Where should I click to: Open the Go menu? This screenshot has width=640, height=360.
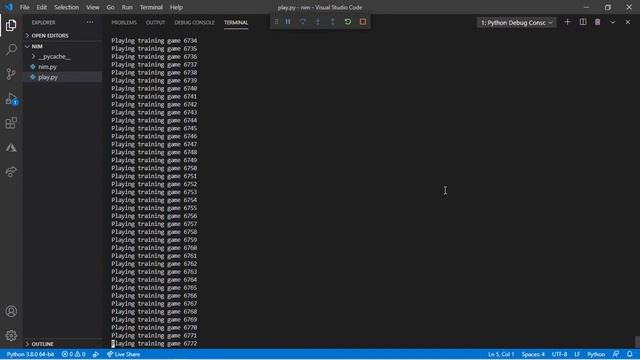point(111,7)
